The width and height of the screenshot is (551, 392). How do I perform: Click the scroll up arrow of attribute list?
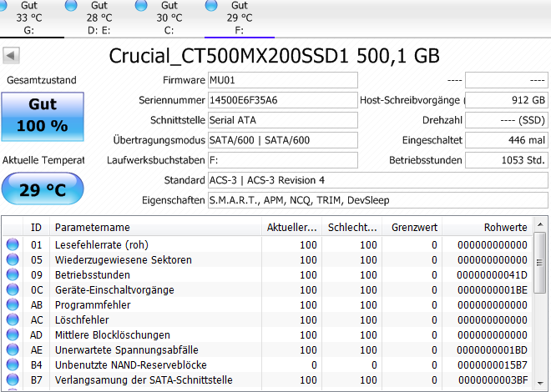pos(540,224)
